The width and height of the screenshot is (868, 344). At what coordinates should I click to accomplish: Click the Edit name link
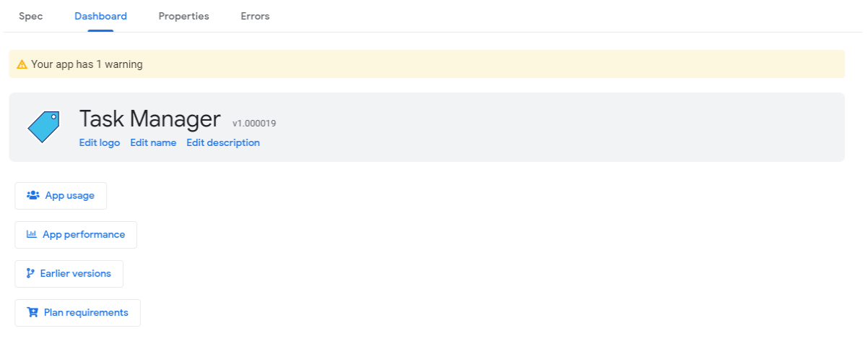pyautogui.click(x=153, y=142)
